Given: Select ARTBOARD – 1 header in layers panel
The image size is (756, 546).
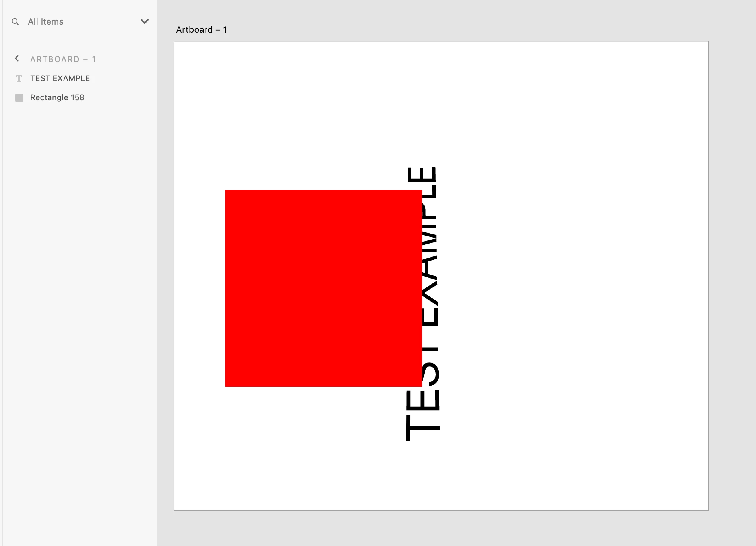Looking at the screenshot, I should pyautogui.click(x=63, y=59).
